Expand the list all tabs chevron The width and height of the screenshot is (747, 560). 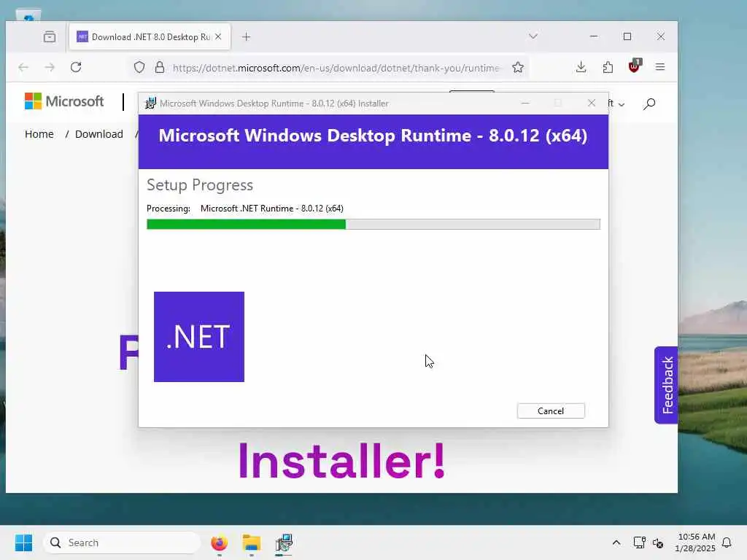click(x=533, y=36)
